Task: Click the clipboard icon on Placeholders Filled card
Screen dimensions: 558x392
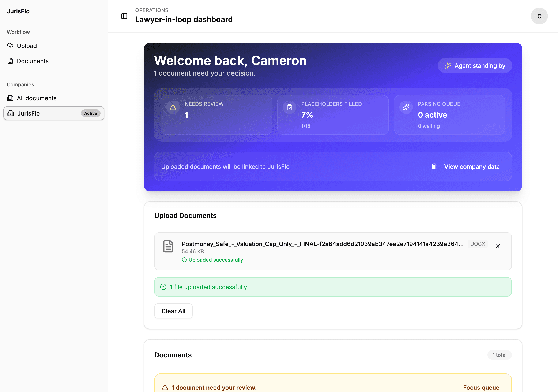Action: pyautogui.click(x=289, y=107)
